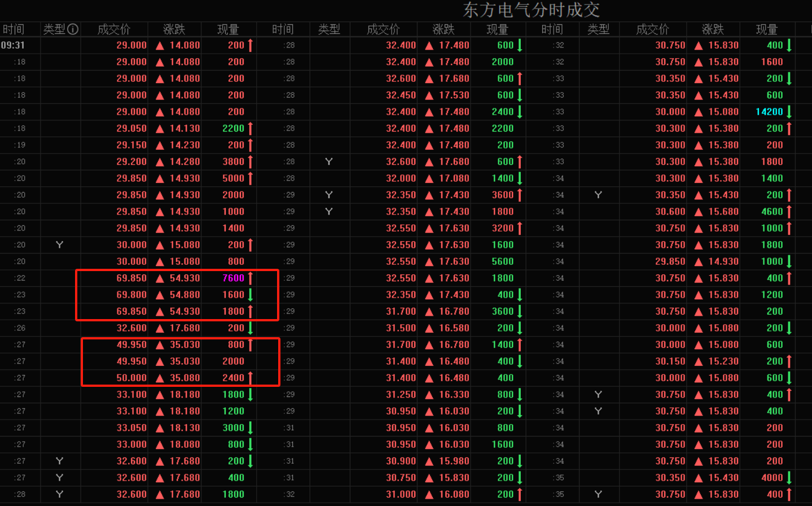Click down arrow beside cyan 14200 volume
The height and width of the screenshot is (506, 812).
[789, 112]
